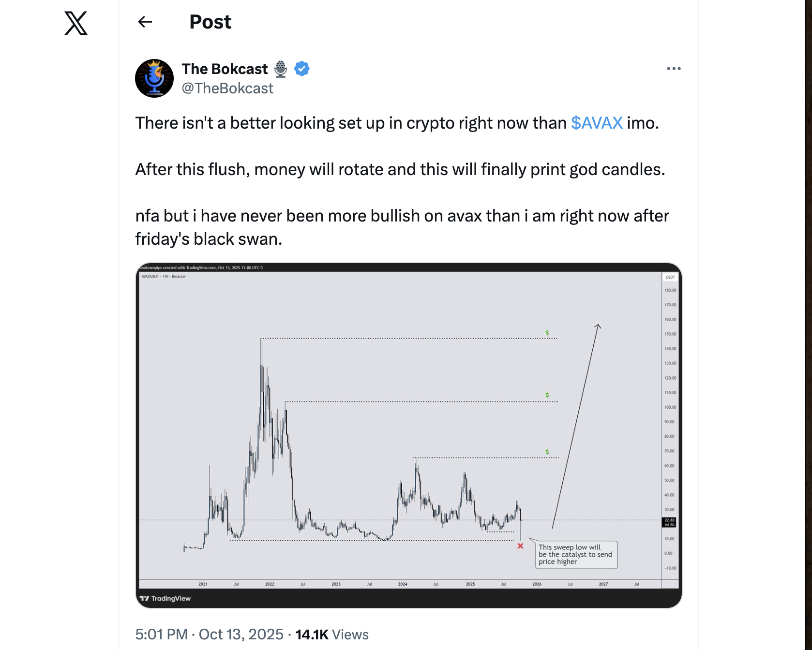
Task: Click the X logo home icon
Action: (76, 23)
